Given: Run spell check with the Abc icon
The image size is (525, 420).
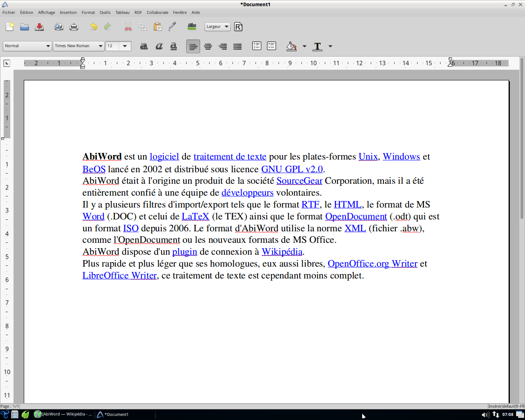Looking at the screenshot, I should [192, 27].
